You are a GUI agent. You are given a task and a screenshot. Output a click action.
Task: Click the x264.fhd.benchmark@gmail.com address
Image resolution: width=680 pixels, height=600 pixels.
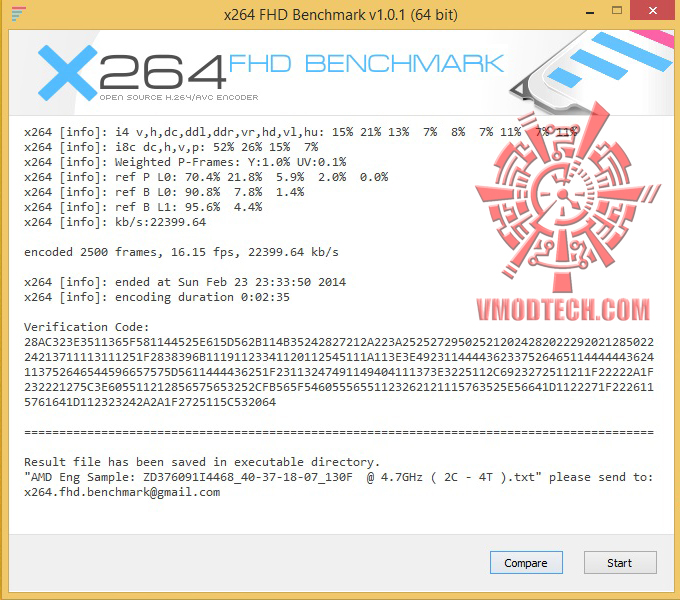coord(122,492)
